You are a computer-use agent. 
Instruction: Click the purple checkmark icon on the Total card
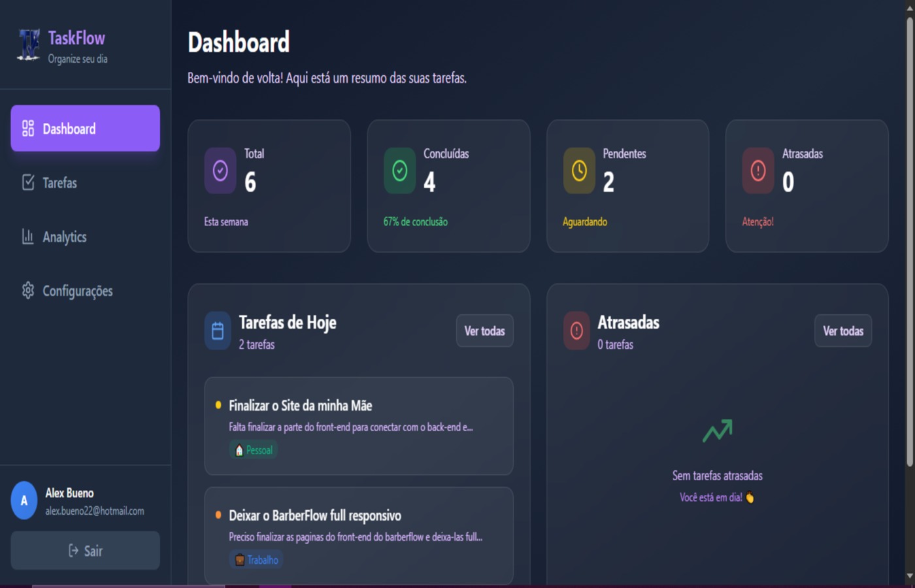coord(220,171)
